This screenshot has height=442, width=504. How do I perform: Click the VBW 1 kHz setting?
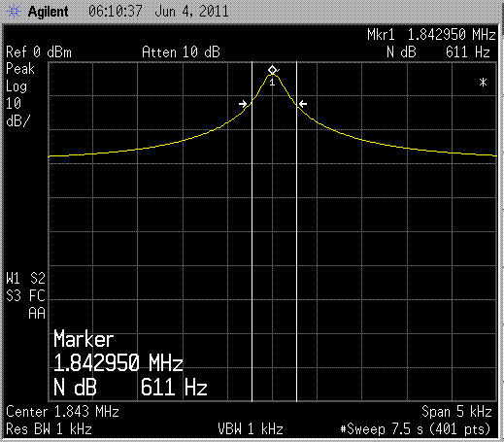(x=251, y=429)
